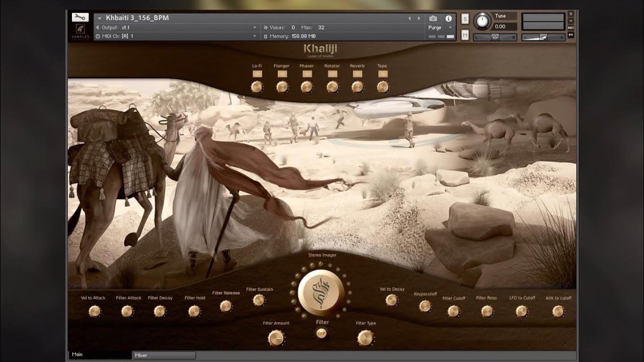
Task: Solo the instrument with the S button
Action: coord(465,19)
